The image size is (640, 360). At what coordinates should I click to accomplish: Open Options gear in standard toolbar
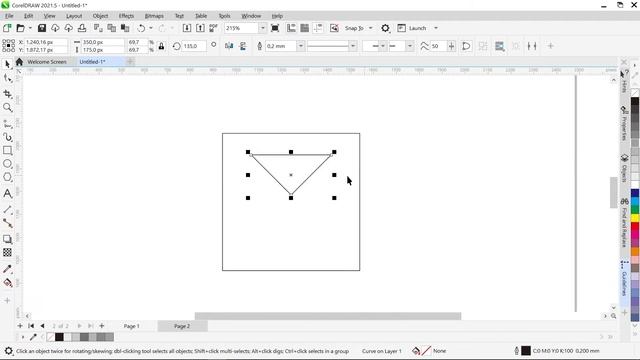[x=385, y=28]
